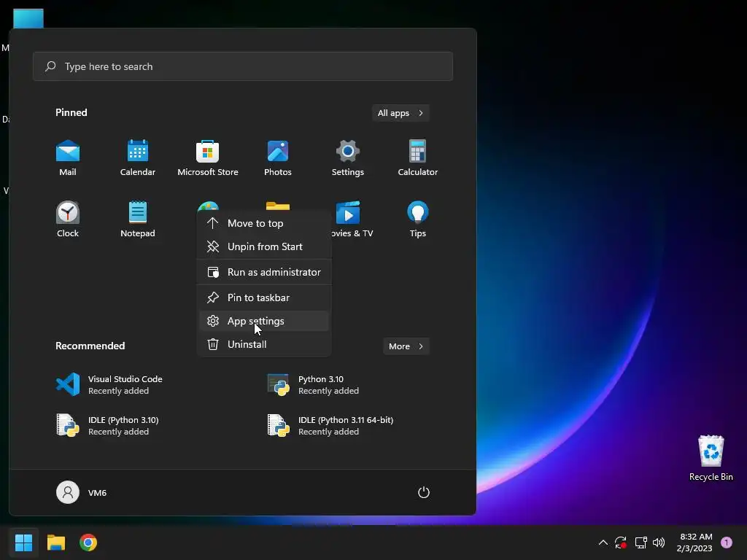Show hidden system tray icons chevron
Screen dimensions: 747x560
(x=603, y=542)
